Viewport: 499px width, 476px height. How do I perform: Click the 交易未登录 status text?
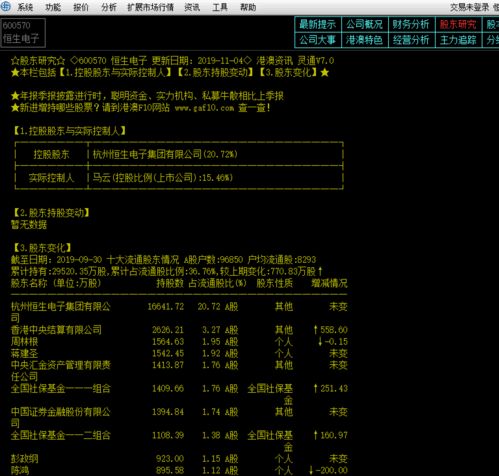[470, 7]
